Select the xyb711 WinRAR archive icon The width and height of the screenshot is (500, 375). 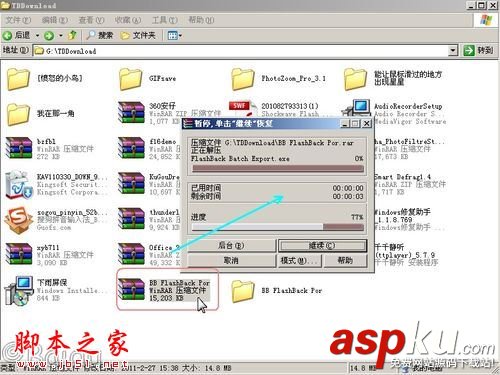[x=19, y=254]
